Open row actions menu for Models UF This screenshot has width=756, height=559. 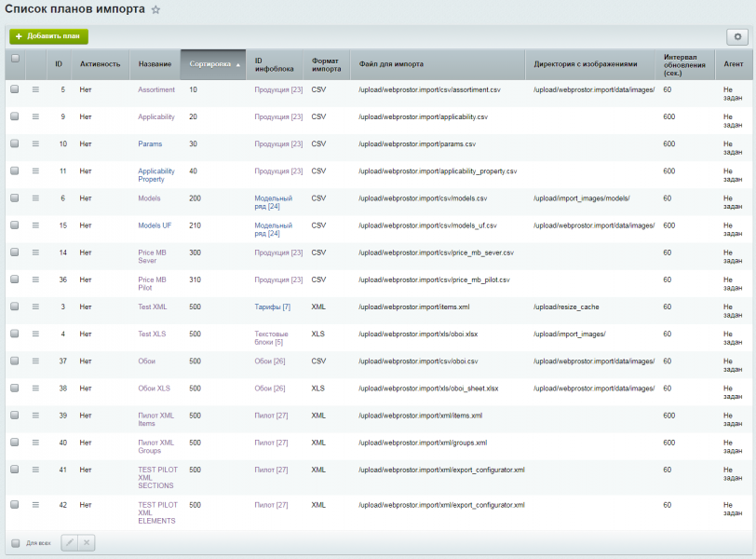[x=35, y=225]
